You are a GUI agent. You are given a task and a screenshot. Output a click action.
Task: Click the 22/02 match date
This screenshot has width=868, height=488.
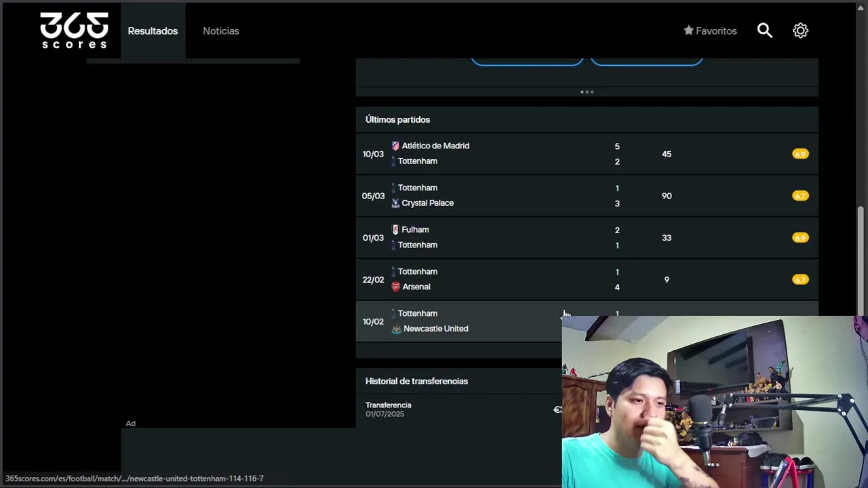tap(373, 279)
